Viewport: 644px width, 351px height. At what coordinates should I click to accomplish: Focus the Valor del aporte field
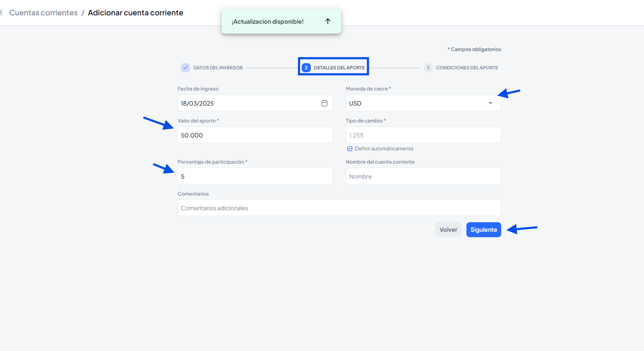click(x=255, y=135)
